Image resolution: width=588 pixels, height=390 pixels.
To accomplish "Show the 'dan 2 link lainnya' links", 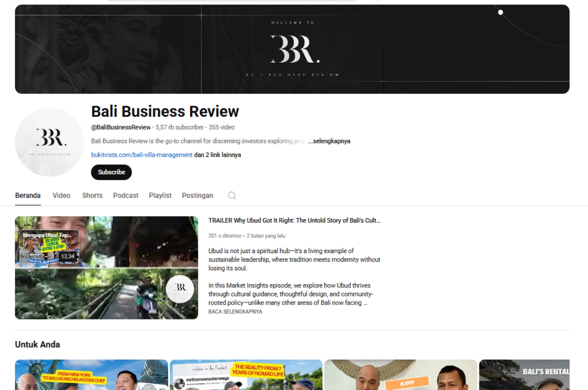I will [218, 155].
